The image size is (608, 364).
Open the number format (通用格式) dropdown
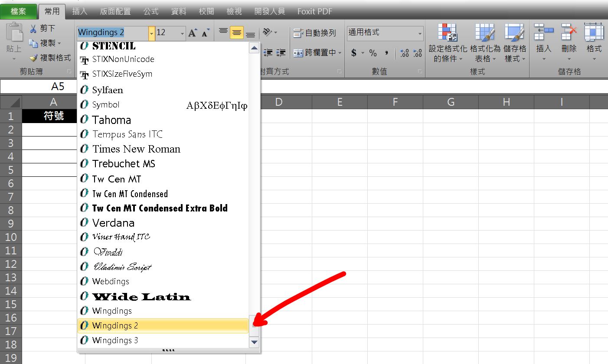point(420,33)
